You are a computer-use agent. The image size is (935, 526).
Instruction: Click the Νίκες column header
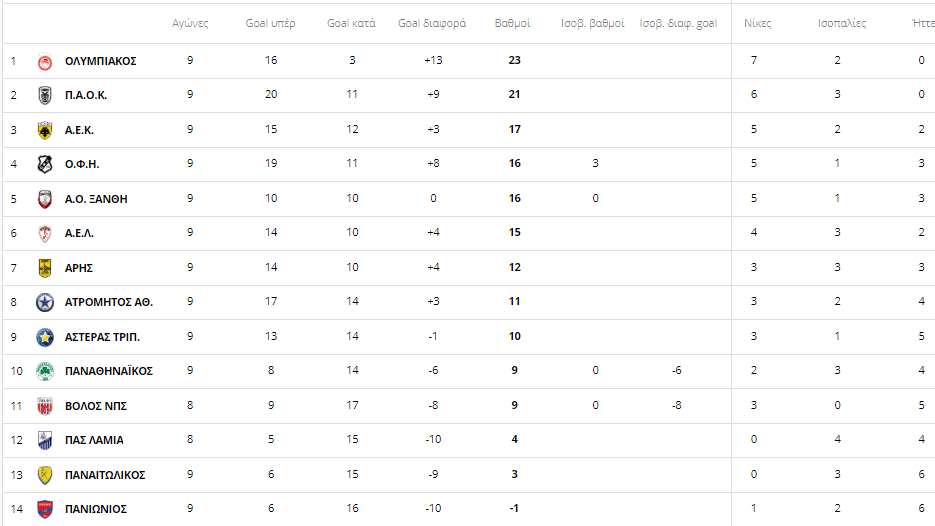pyautogui.click(x=757, y=23)
